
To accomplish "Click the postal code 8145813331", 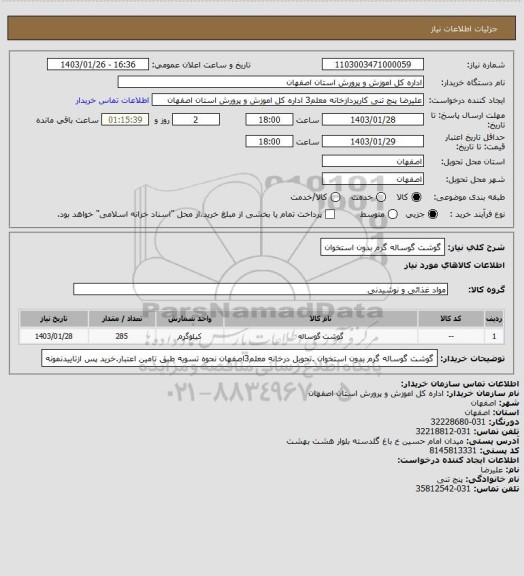I will point(453,450).
